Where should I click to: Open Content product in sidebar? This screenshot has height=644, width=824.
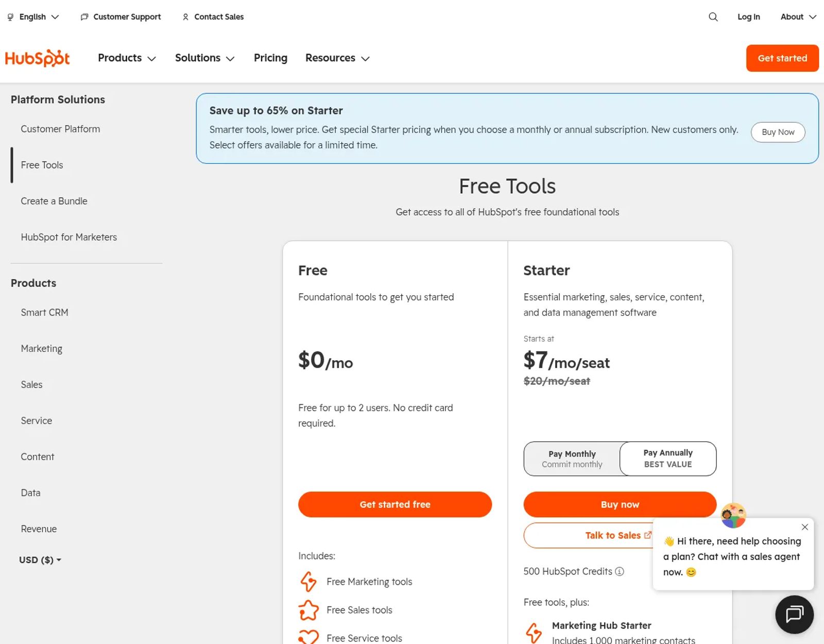click(38, 457)
